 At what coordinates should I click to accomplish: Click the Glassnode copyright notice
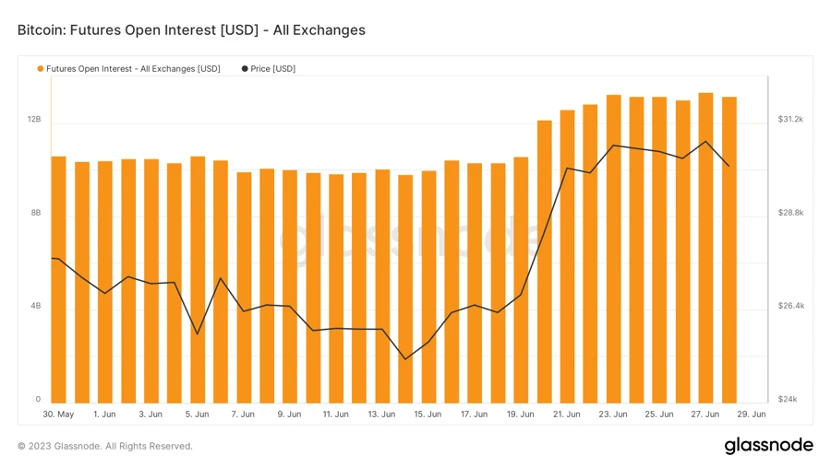(x=105, y=446)
